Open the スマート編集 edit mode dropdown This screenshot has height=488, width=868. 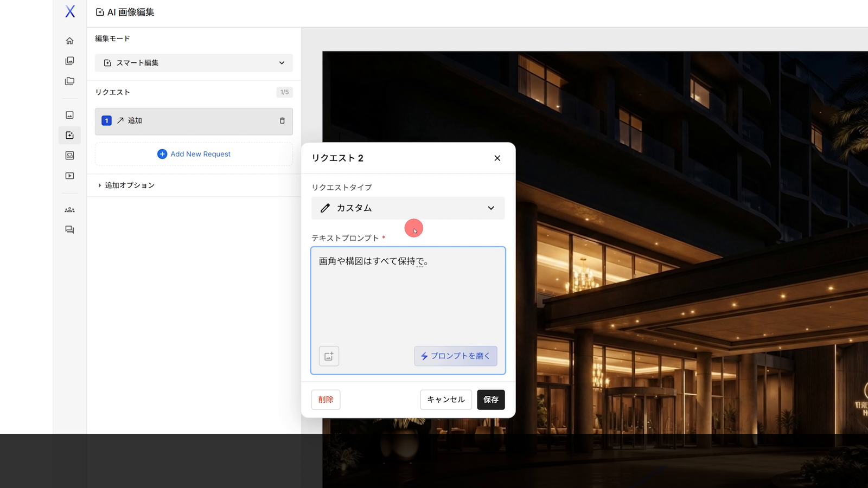click(x=194, y=63)
